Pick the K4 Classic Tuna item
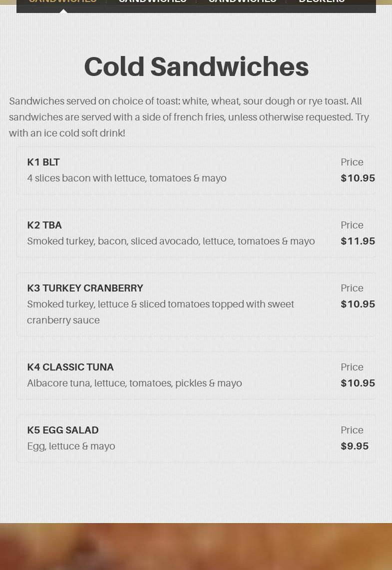The width and height of the screenshot is (392, 570). pyautogui.click(x=70, y=367)
